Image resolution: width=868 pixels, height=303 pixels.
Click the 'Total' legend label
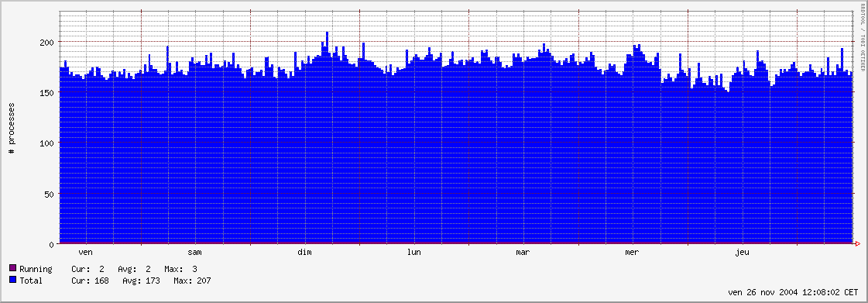(x=31, y=281)
